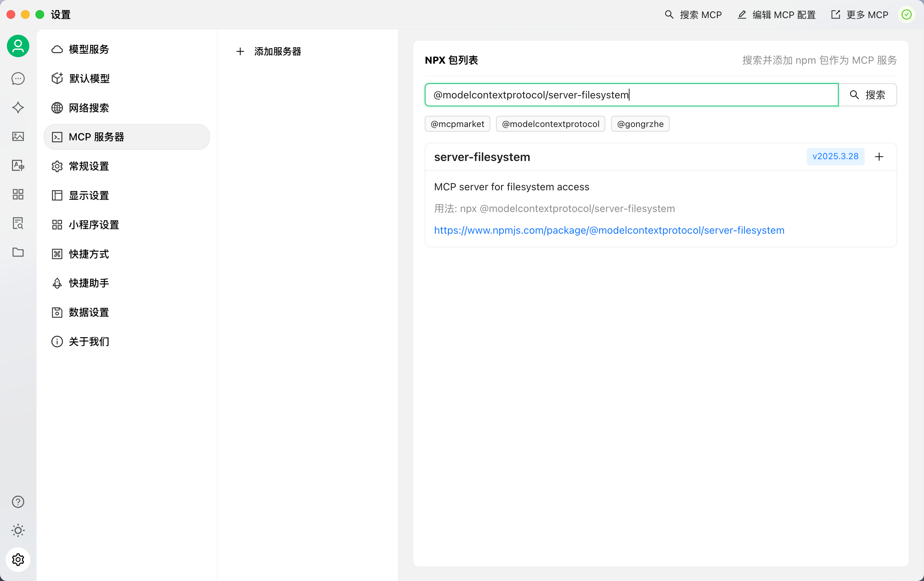This screenshot has height=581, width=924.
Task: Click the layout icon beside 显示设置
Action: click(57, 195)
